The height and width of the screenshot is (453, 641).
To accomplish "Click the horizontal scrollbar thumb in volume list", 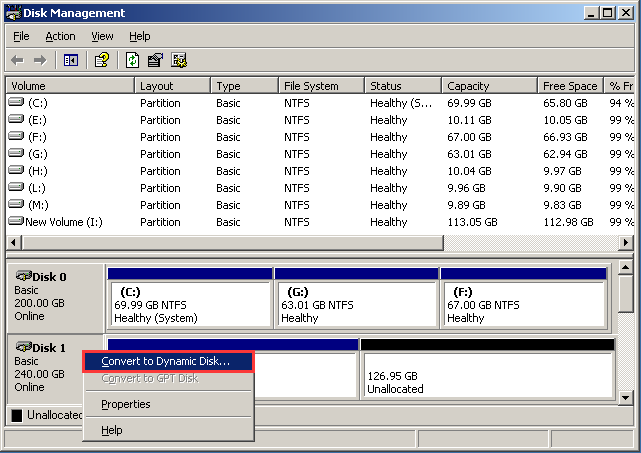I will click(x=232, y=242).
